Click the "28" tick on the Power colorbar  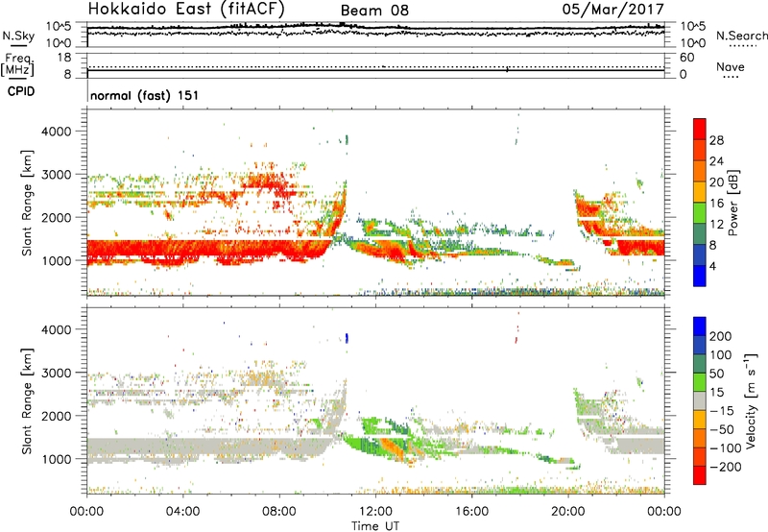click(716, 140)
